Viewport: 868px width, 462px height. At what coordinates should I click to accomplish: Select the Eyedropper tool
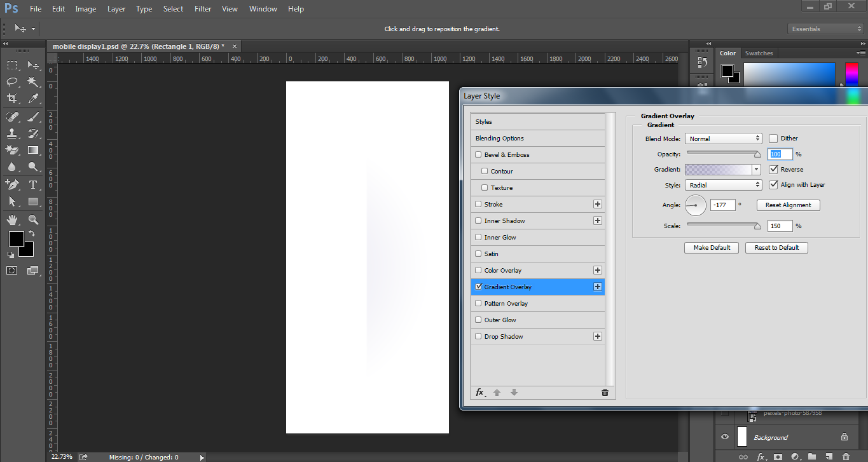point(33,99)
